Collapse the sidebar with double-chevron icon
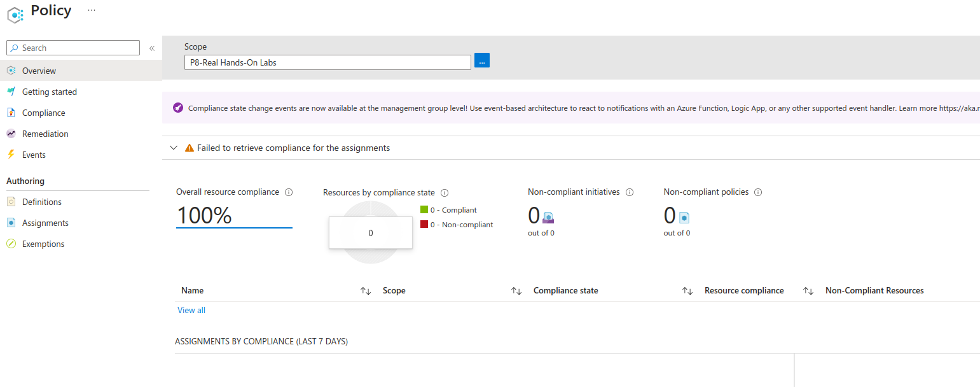 click(x=152, y=48)
